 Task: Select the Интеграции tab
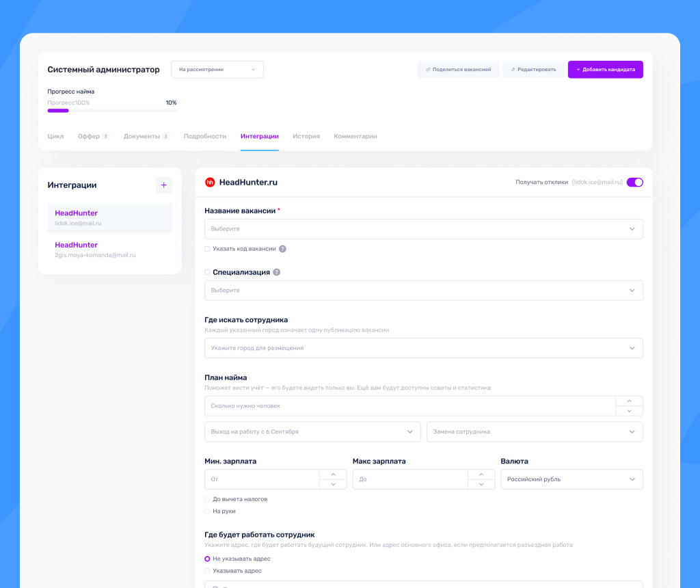[x=259, y=136]
